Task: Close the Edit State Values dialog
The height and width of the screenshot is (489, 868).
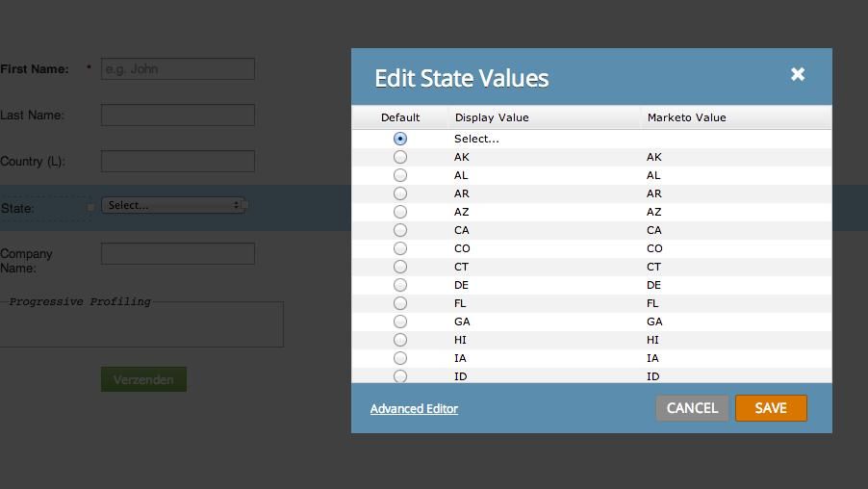Action: (797, 74)
